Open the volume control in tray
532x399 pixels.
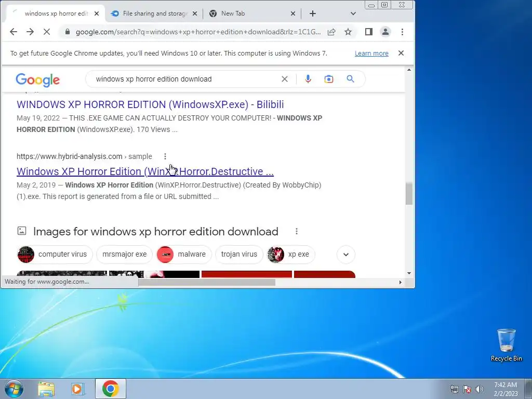click(x=480, y=389)
